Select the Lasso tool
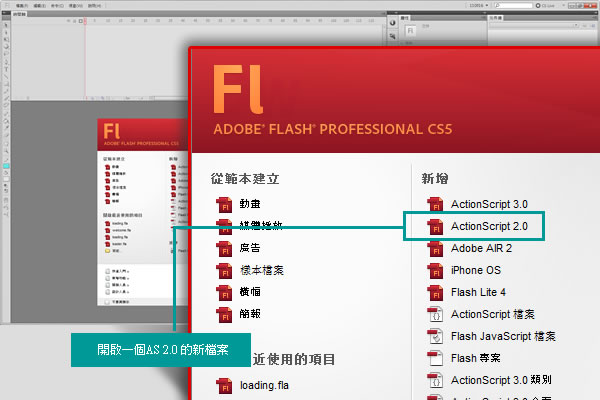Image resolution: width=600 pixels, height=400 pixels. pyautogui.click(x=6, y=54)
